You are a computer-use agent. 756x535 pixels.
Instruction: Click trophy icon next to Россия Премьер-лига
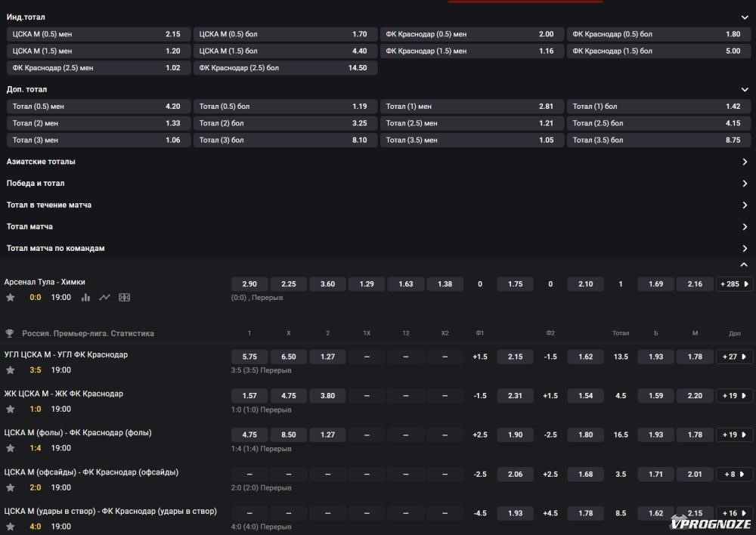[10, 333]
